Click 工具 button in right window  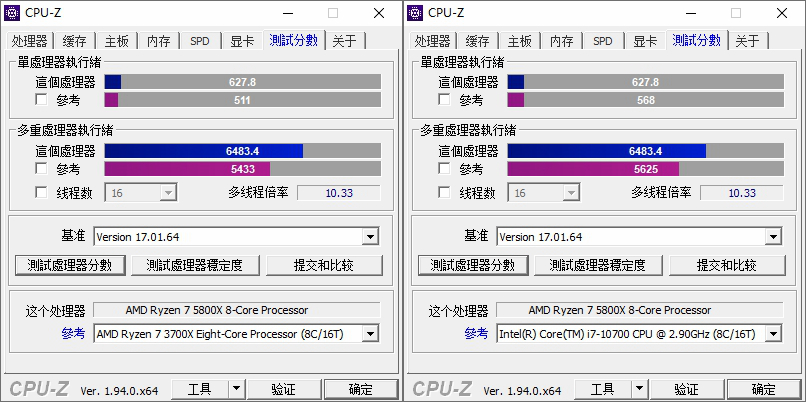[602, 389]
